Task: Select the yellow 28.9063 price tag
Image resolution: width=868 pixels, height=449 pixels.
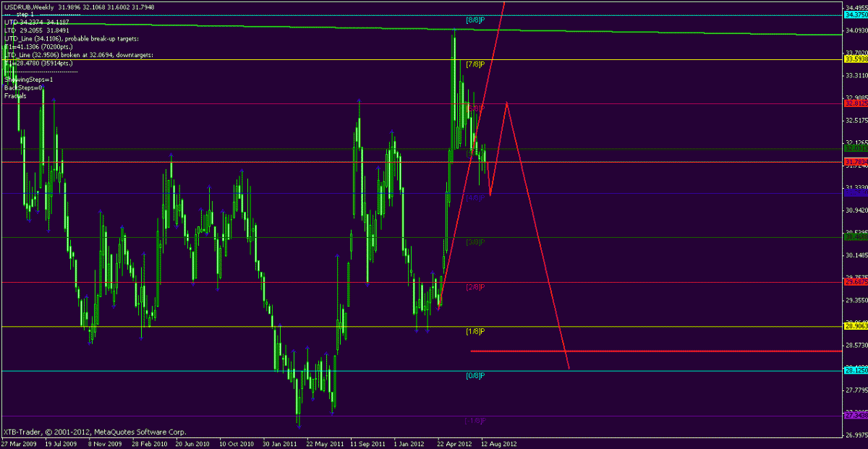Action: click(855, 327)
